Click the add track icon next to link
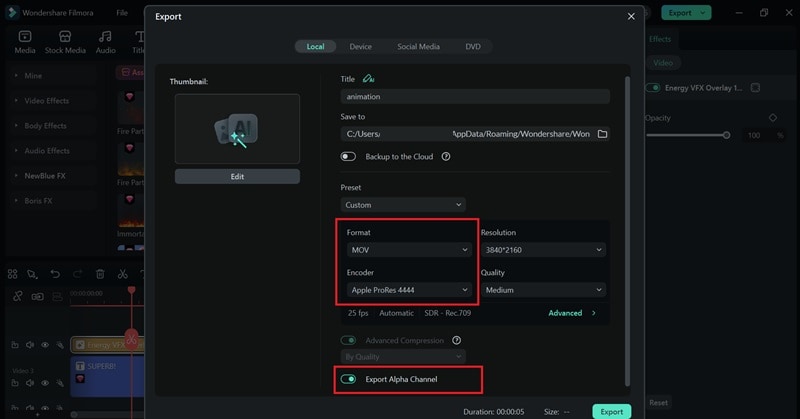The image size is (800, 419). coord(37,296)
